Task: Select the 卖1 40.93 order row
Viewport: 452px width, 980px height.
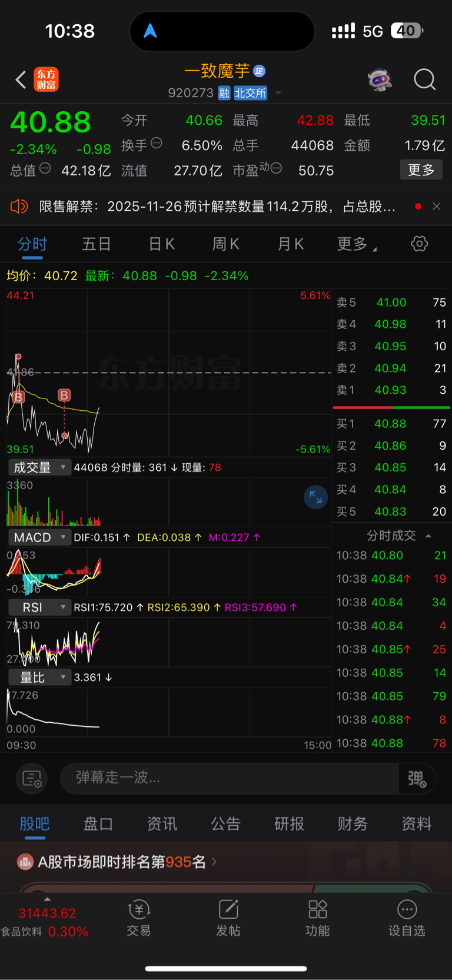Action: tap(391, 390)
